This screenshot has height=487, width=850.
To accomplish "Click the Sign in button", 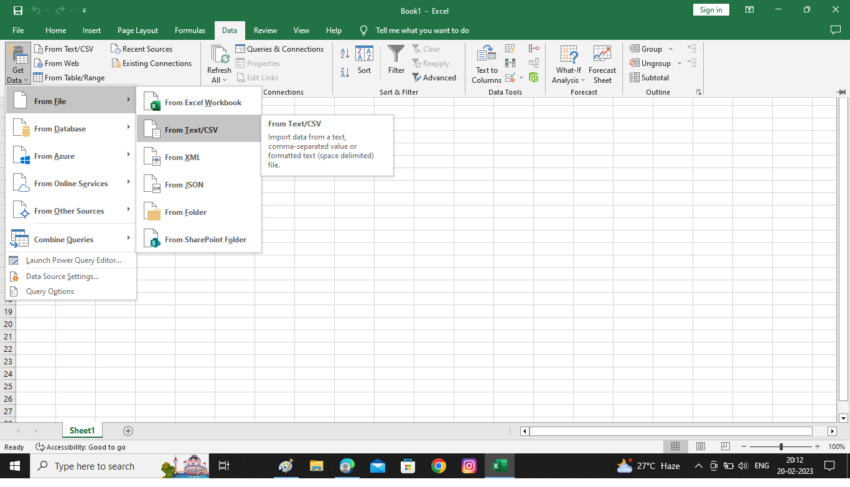I will pyautogui.click(x=711, y=10).
